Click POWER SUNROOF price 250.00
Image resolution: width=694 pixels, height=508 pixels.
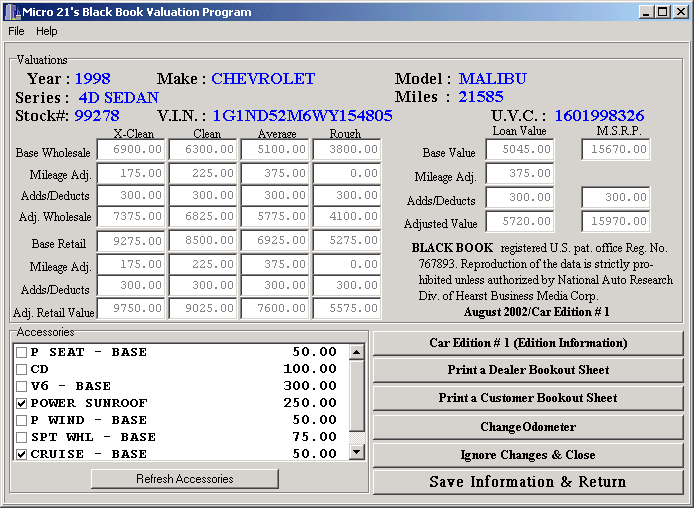click(310, 403)
